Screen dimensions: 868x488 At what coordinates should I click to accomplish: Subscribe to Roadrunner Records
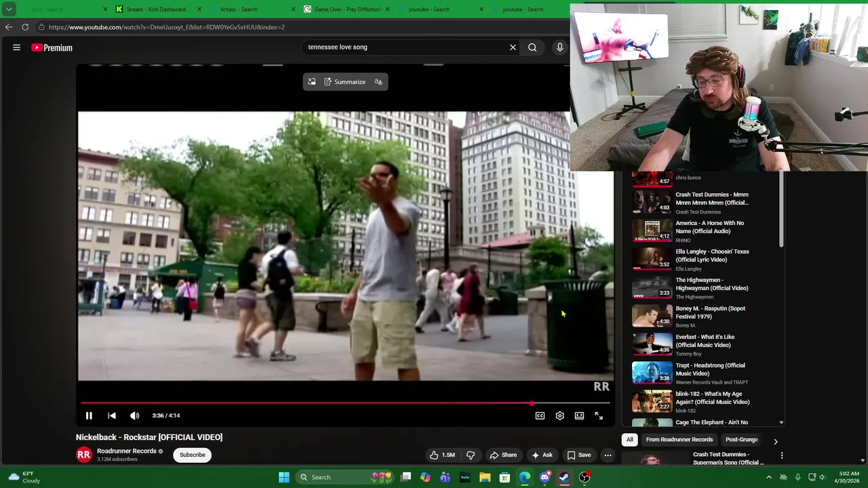point(193,455)
